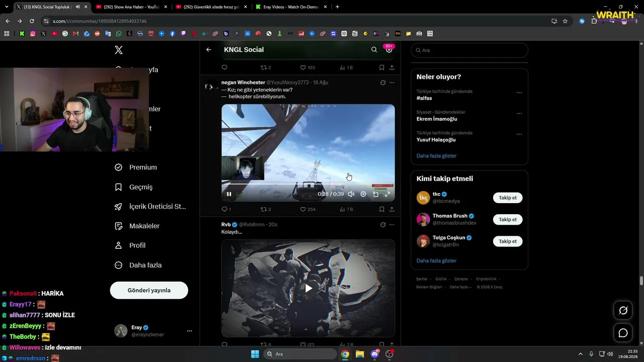Toggle picture-in-picture for the video
This screenshot has height=362, width=644.
point(375,194)
